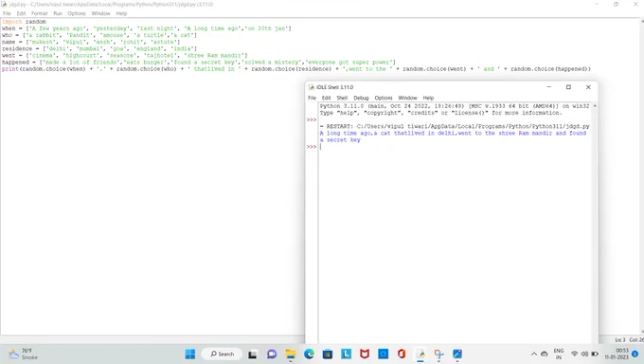The height and width of the screenshot is (364, 644).
Task: Click the line defining the 'went' list
Action: pos(124,55)
